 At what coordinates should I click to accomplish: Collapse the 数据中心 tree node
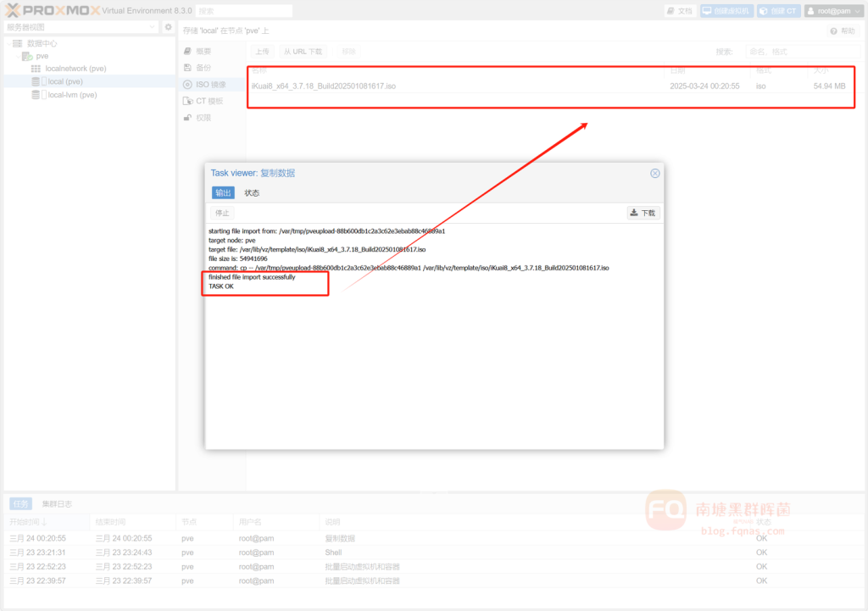(x=7, y=43)
